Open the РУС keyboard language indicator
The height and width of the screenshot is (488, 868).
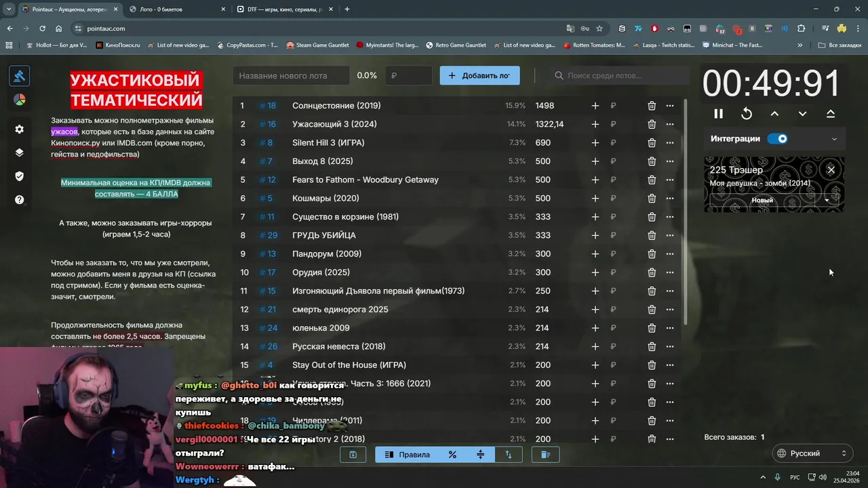tap(795, 477)
